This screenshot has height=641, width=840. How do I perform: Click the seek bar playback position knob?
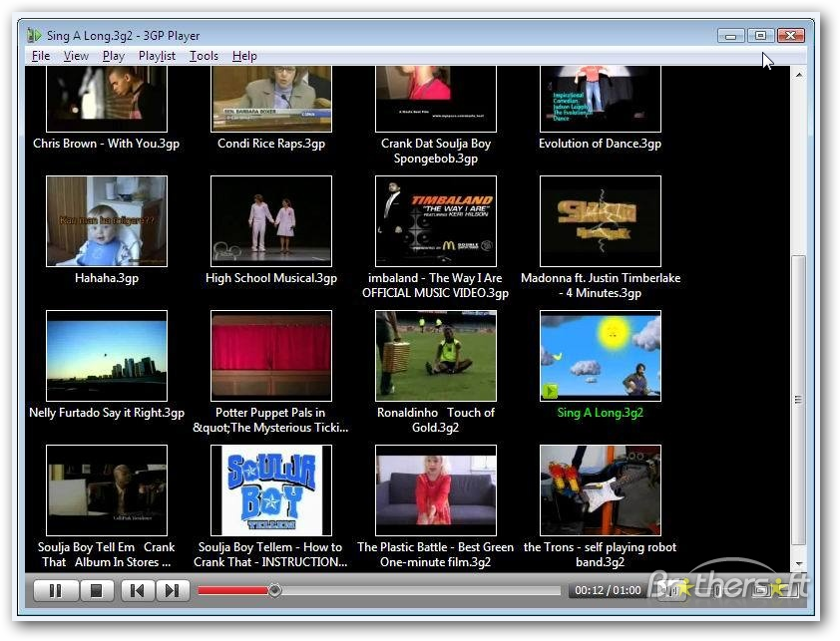[274, 590]
